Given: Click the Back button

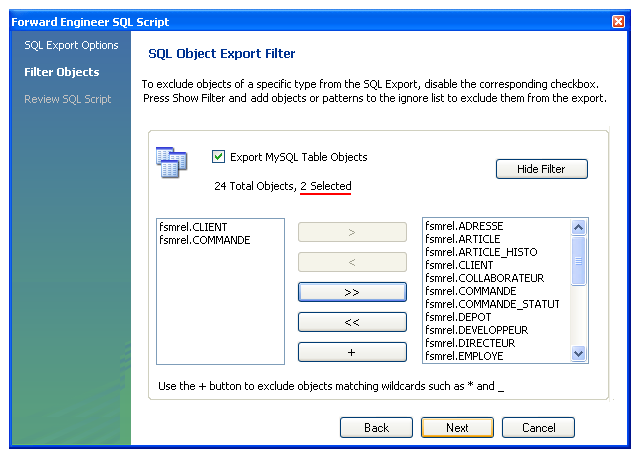Looking at the screenshot, I should click(x=376, y=427).
